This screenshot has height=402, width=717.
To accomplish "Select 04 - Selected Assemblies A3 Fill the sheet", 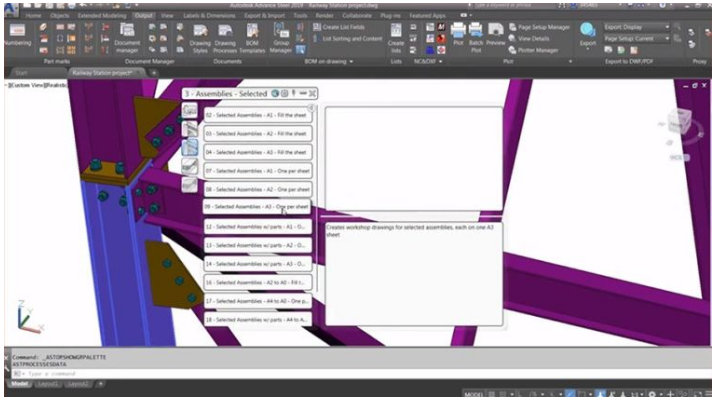I will [257, 152].
